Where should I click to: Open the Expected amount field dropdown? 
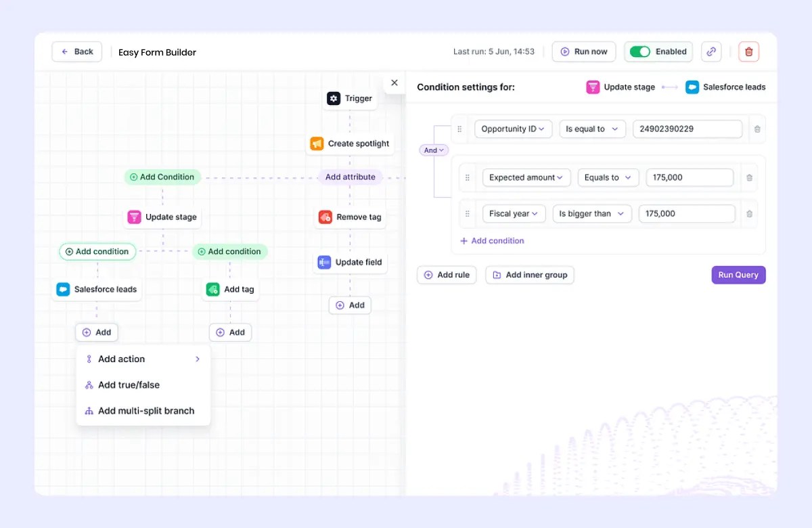click(x=526, y=177)
